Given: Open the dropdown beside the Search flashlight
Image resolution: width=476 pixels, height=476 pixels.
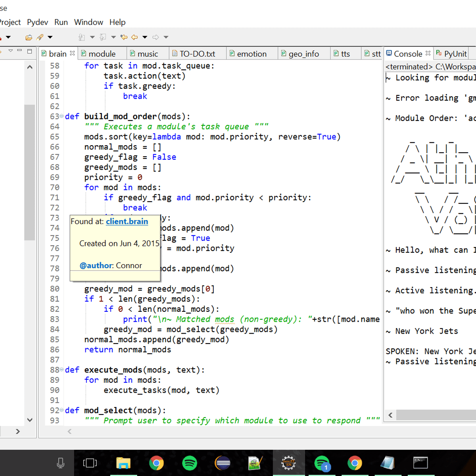Looking at the screenshot, I should [x=50, y=37].
